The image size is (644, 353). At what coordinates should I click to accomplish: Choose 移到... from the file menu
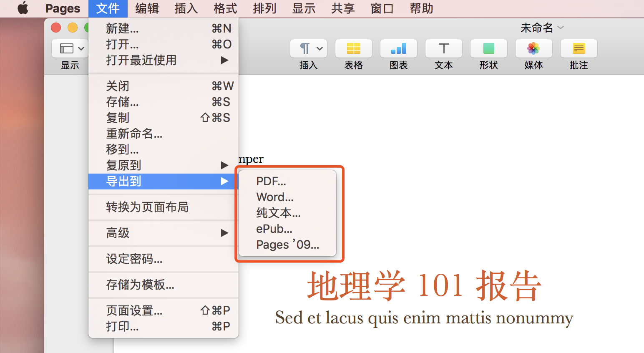click(x=164, y=149)
